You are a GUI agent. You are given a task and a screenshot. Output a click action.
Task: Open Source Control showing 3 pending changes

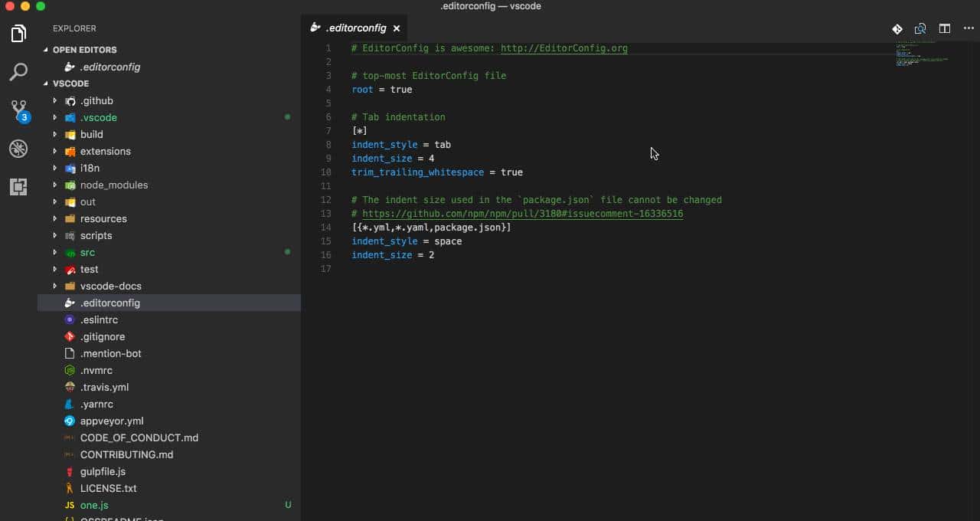click(x=18, y=110)
